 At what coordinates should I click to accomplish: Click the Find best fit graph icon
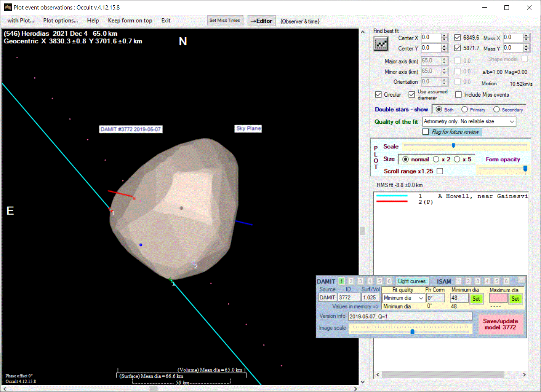pyautogui.click(x=381, y=44)
